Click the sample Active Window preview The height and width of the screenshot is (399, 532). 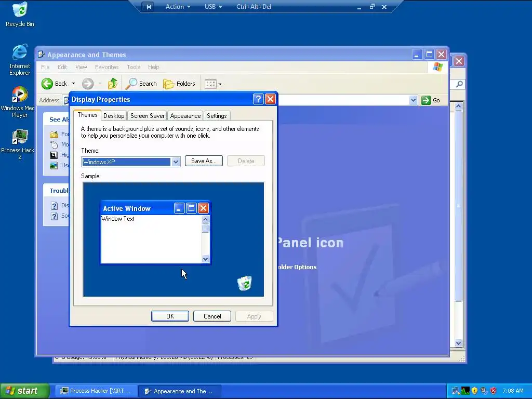pyautogui.click(x=155, y=232)
